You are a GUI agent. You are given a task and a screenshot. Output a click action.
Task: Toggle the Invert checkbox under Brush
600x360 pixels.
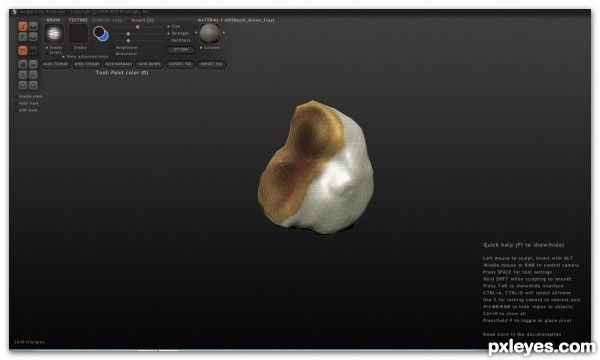pos(47,52)
